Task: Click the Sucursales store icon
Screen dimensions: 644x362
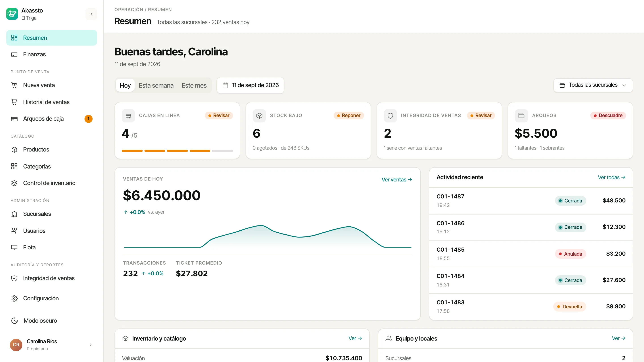Action: [x=14, y=214]
